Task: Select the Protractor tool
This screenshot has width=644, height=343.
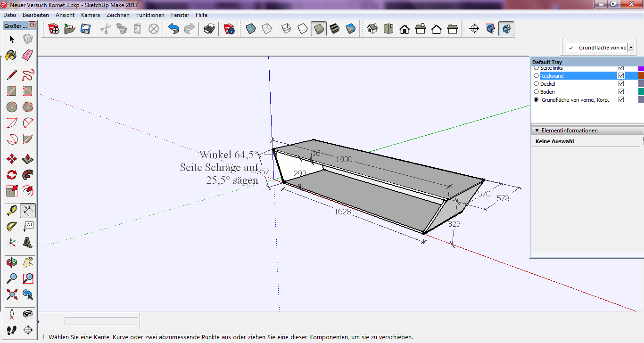Action: 12,227
